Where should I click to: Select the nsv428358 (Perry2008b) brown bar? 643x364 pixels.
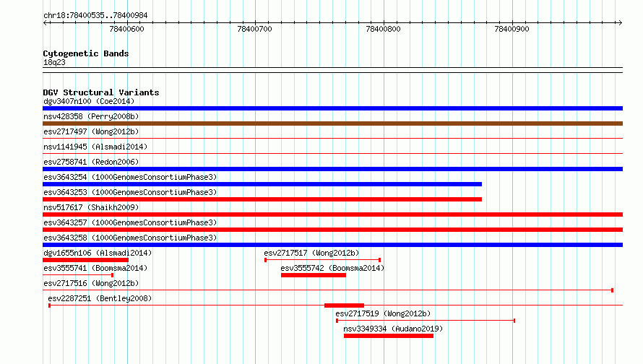[332, 123]
